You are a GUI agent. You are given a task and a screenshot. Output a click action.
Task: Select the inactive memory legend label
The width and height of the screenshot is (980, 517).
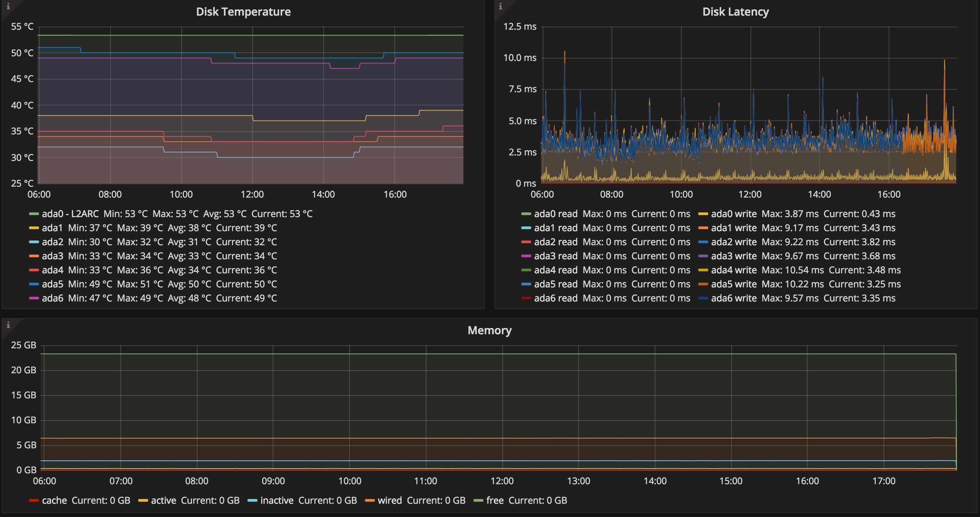[x=277, y=501]
